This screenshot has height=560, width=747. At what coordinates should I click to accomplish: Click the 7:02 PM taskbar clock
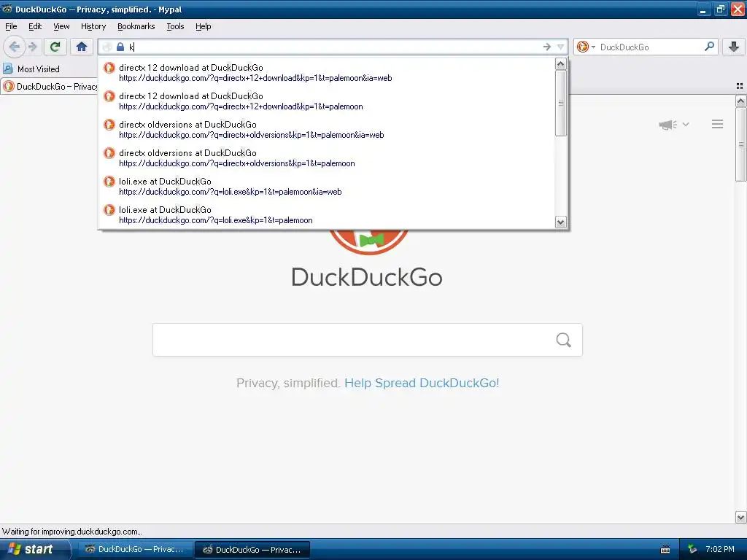[x=720, y=549]
